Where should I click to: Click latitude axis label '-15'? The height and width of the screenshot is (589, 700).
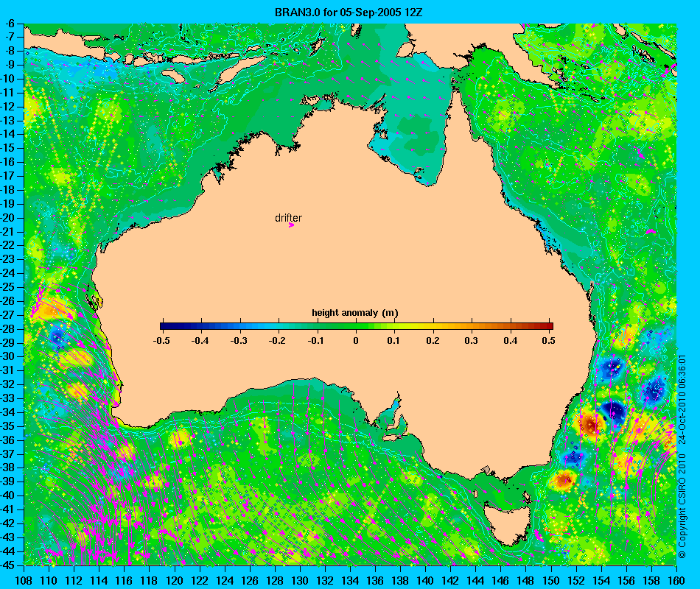tap(8, 148)
